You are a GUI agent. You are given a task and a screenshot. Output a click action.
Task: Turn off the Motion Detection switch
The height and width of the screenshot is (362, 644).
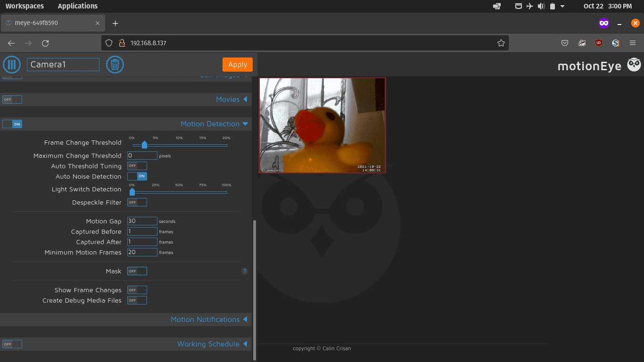point(12,124)
